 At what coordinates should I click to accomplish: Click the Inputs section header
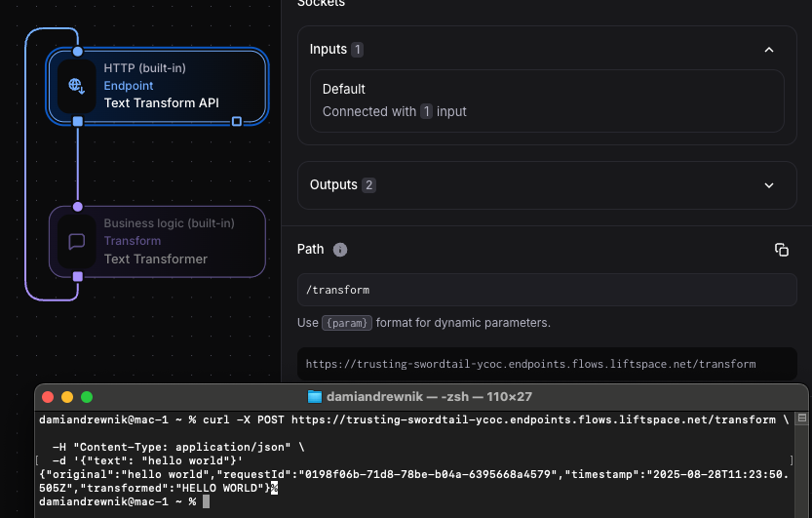[547, 50]
